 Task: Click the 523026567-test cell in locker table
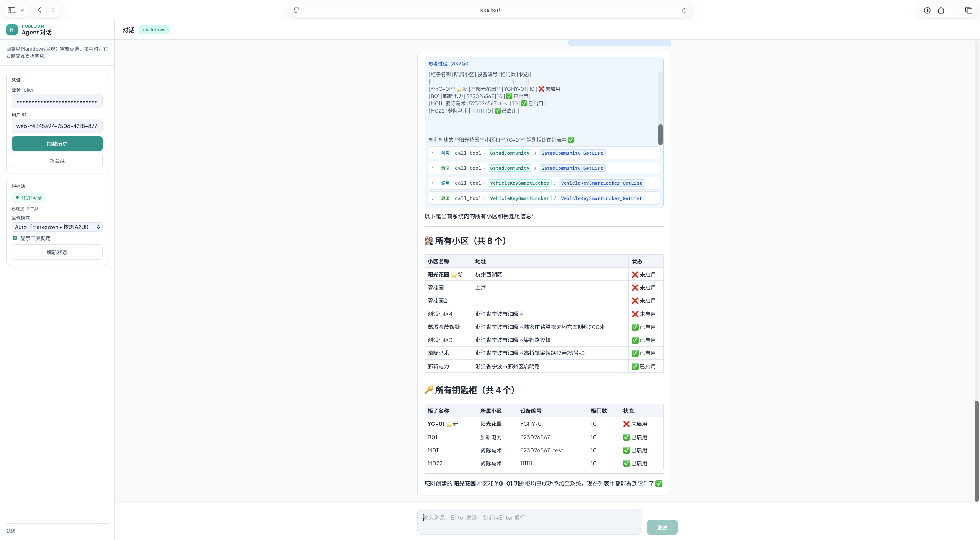[552, 450]
